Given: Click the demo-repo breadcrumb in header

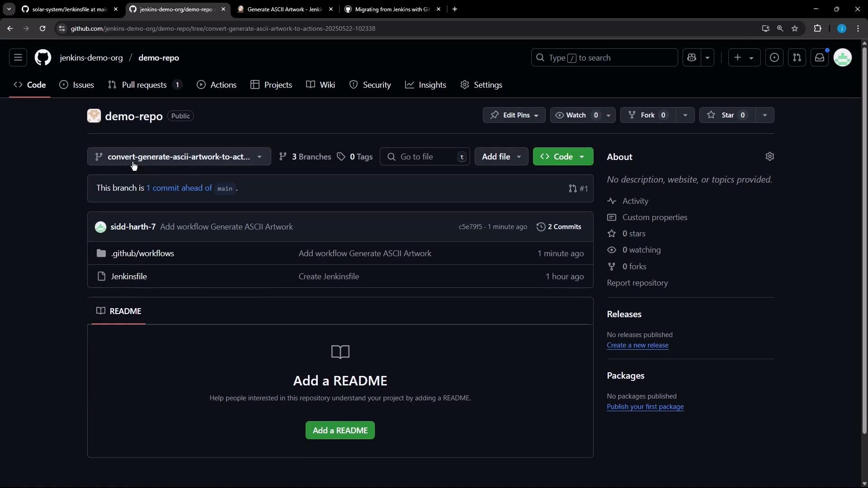Looking at the screenshot, I should [x=159, y=58].
